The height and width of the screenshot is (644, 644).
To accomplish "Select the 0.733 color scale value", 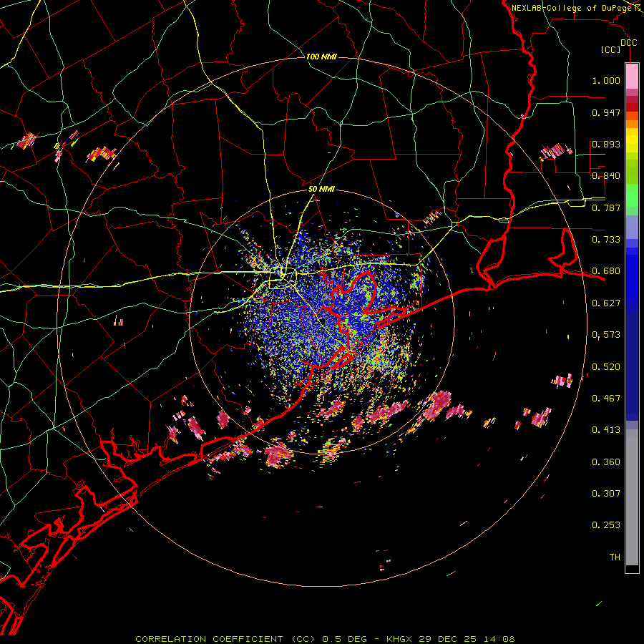I will tap(606, 240).
